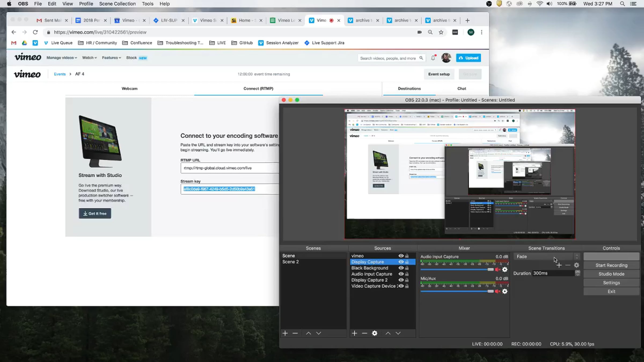The image size is (644, 362).
Task: Click the Start Recording button
Action: point(611,265)
